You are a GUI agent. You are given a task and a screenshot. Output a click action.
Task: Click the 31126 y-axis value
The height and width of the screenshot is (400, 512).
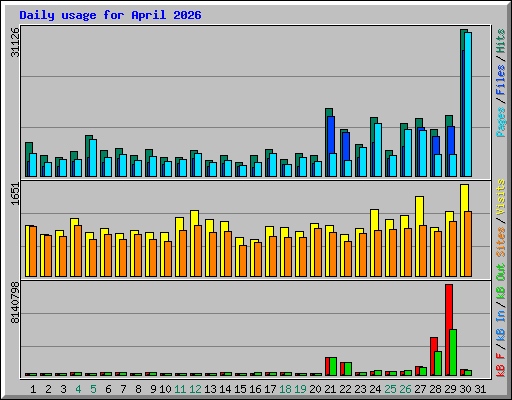15,42
